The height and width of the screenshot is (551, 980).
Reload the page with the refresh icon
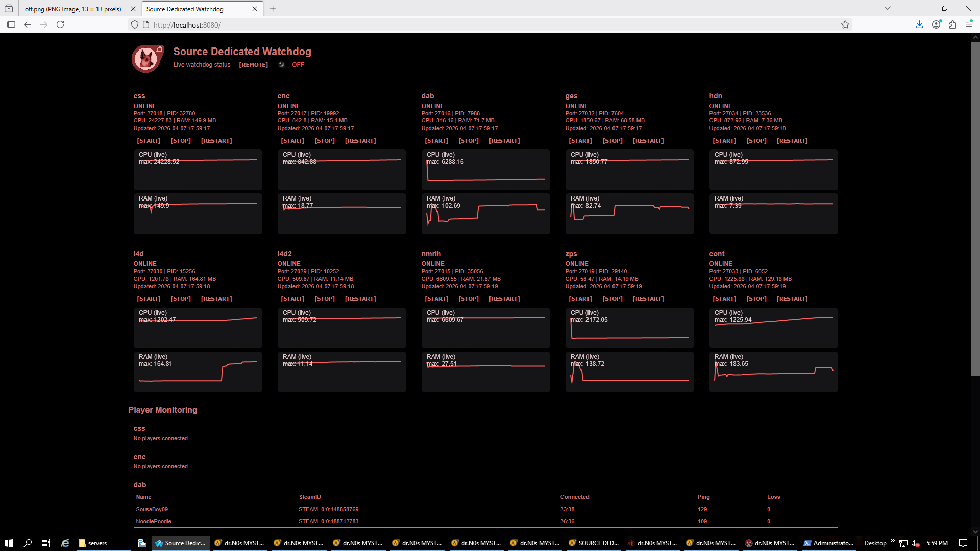point(60,24)
